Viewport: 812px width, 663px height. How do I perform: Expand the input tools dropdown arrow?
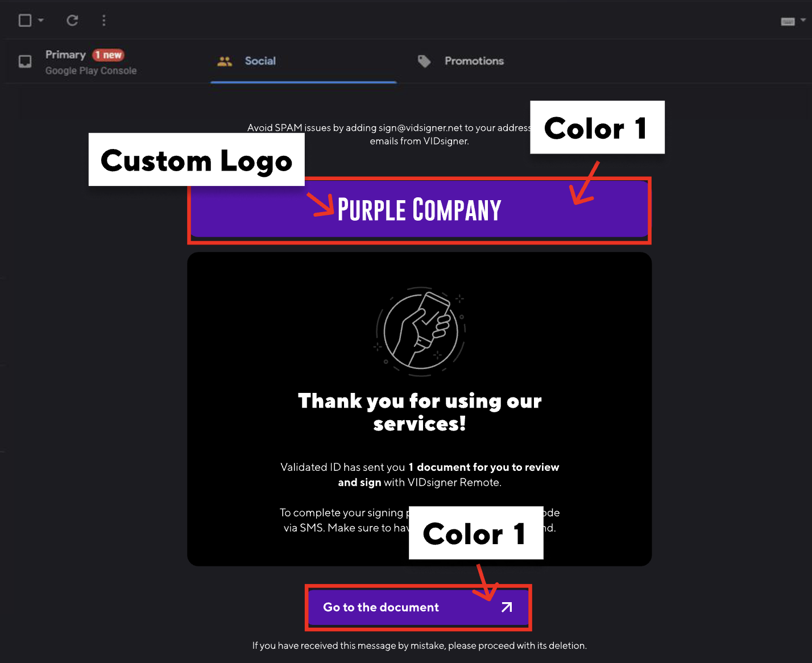803,20
